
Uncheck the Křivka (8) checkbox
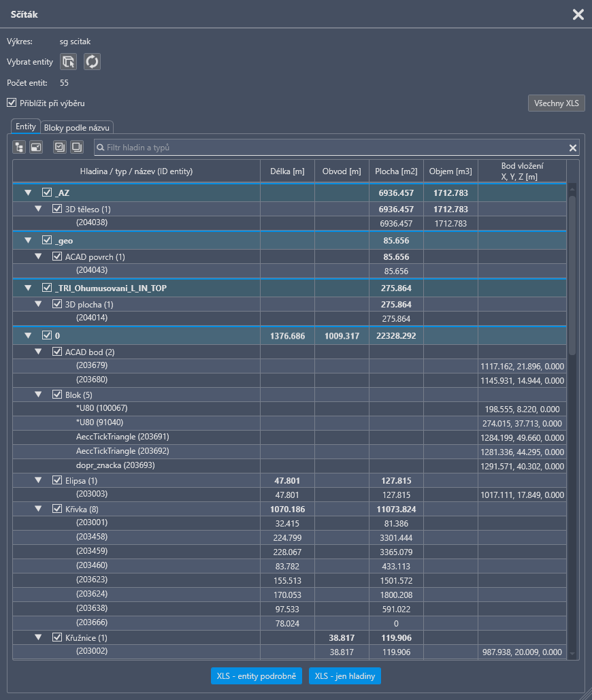click(x=57, y=508)
